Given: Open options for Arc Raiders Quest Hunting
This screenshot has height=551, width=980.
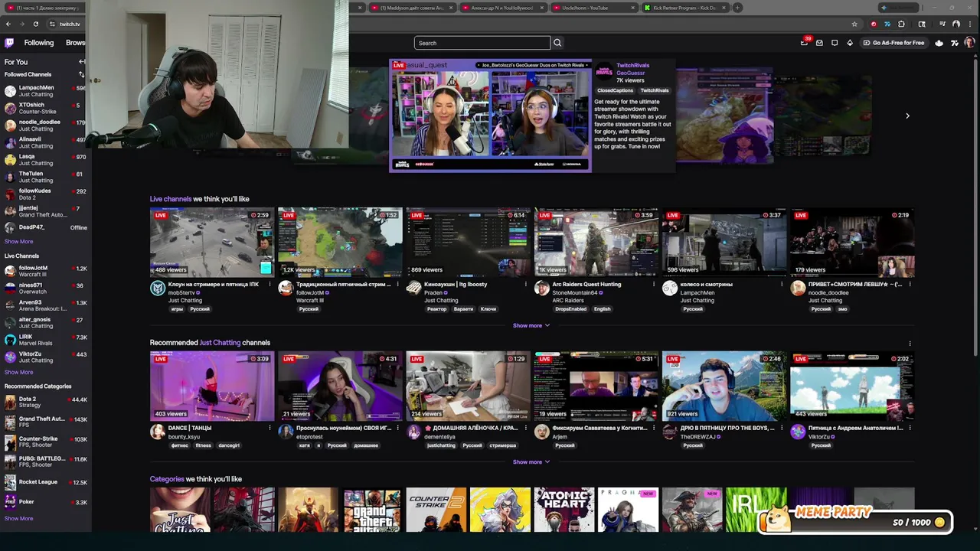Looking at the screenshot, I should (653, 284).
